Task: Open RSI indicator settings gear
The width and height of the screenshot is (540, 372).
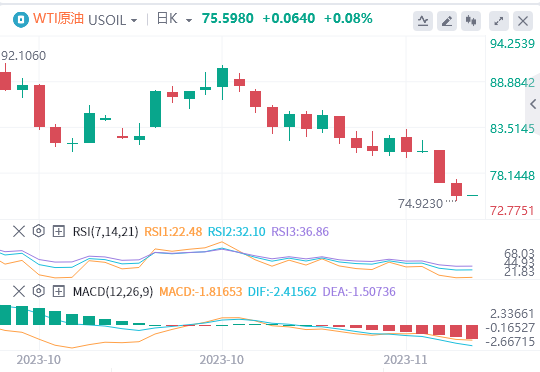Action: click(x=39, y=231)
